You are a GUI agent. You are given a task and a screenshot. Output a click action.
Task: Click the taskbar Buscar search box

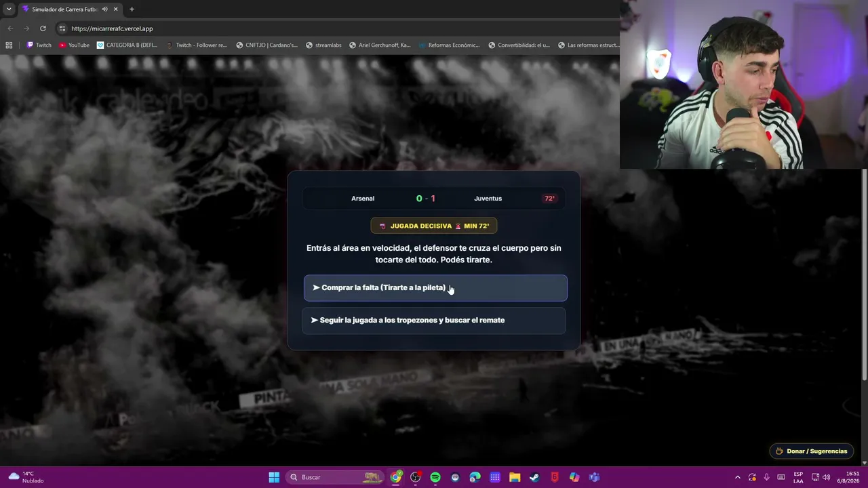(x=336, y=477)
